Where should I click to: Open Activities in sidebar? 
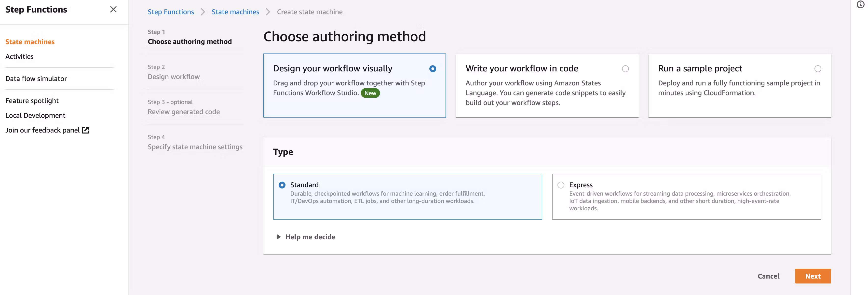point(19,57)
